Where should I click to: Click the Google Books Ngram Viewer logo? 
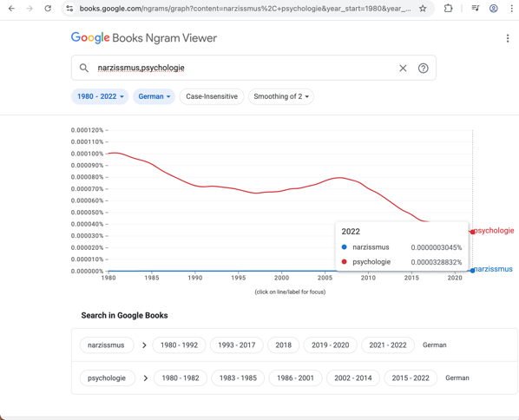point(144,38)
